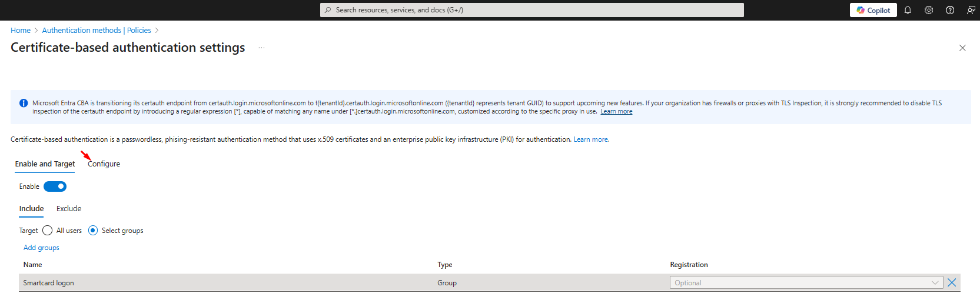Close the settings pane
The width and height of the screenshot is (980, 300).
pyautogui.click(x=962, y=48)
